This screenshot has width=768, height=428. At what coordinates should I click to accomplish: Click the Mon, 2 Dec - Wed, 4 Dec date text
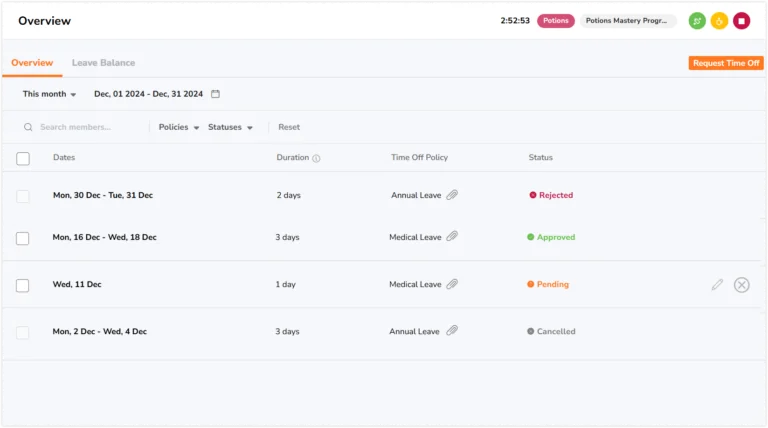pos(99,331)
